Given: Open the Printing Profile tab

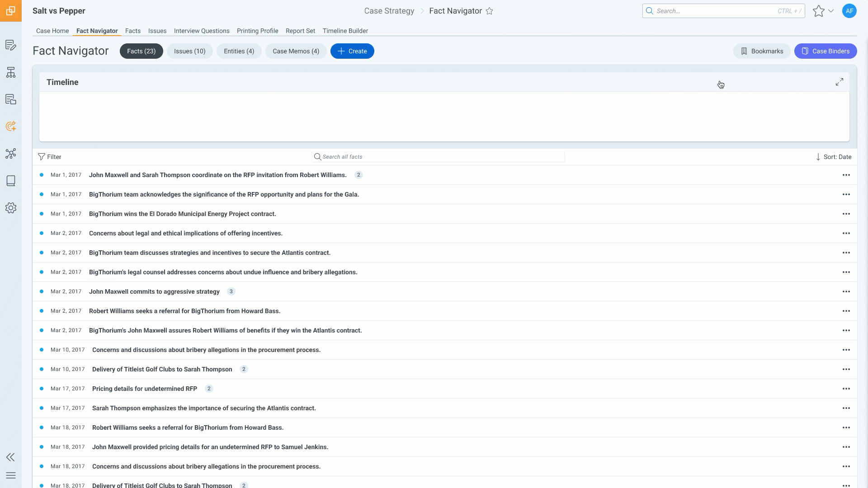Looking at the screenshot, I should point(258,31).
